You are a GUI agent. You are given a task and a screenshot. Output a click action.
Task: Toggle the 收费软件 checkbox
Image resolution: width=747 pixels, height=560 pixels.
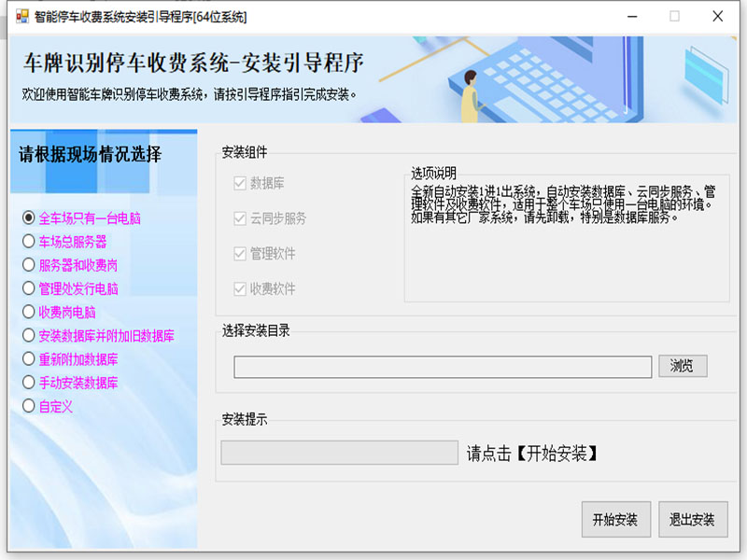[240, 289]
